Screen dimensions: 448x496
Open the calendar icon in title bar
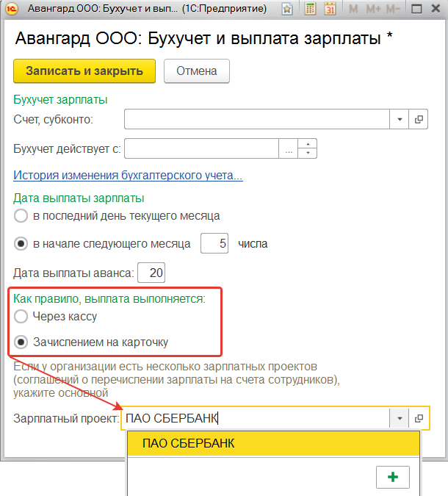(x=330, y=9)
